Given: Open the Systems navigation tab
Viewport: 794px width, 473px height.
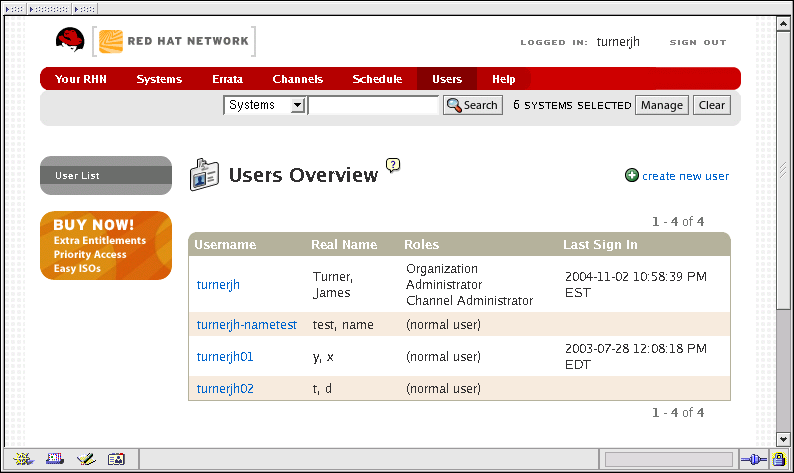Looking at the screenshot, I should point(159,79).
